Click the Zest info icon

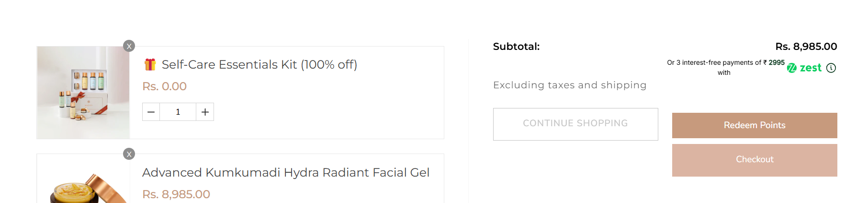tap(831, 68)
